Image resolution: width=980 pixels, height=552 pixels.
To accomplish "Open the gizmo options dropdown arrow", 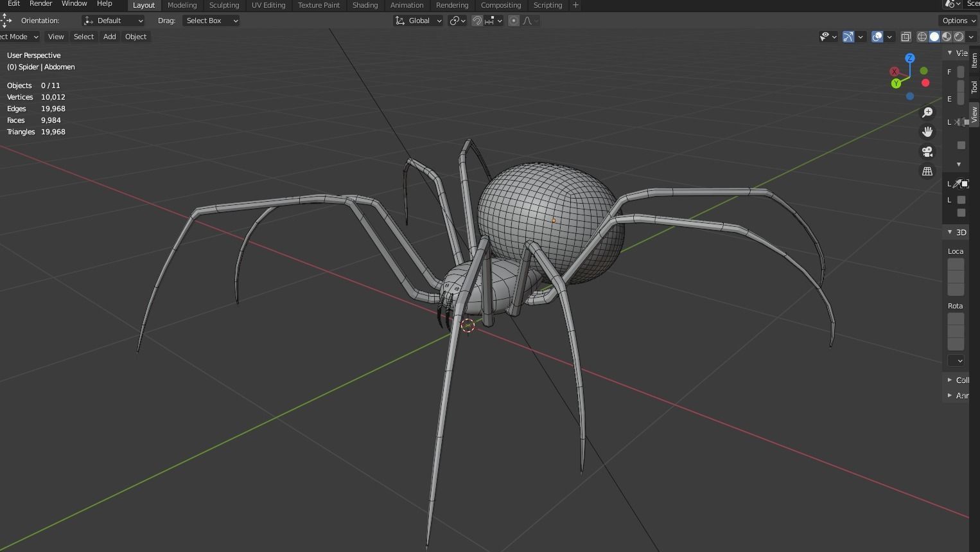I will pyautogui.click(x=861, y=37).
